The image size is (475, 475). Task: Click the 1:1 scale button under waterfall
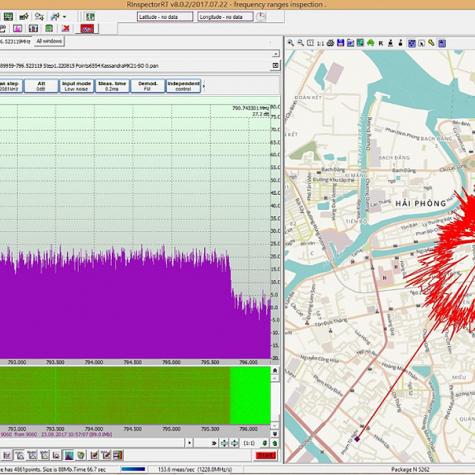(x=249, y=443)
